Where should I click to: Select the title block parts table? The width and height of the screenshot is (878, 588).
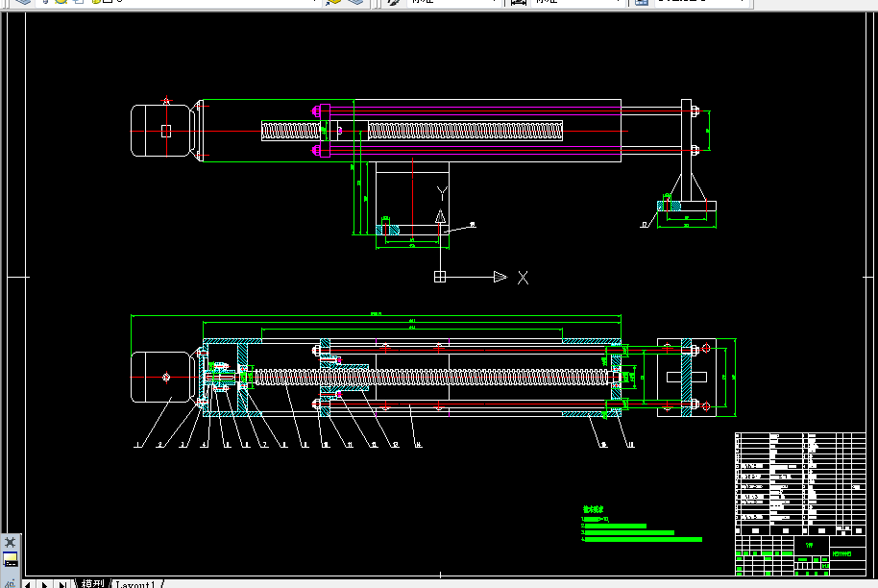tap(800, 503)
